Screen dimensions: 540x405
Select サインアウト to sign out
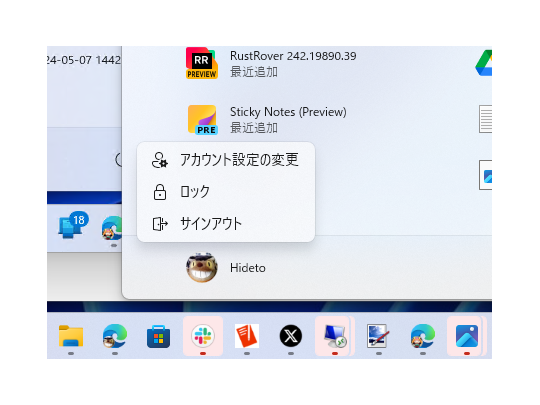click(226, 224)
